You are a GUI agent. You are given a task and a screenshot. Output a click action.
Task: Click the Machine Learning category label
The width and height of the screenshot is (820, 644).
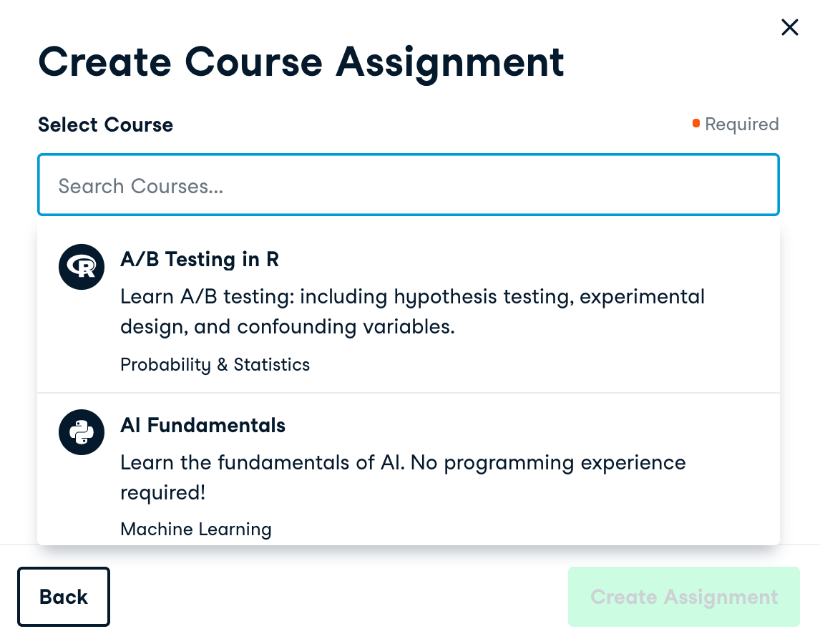196,530
